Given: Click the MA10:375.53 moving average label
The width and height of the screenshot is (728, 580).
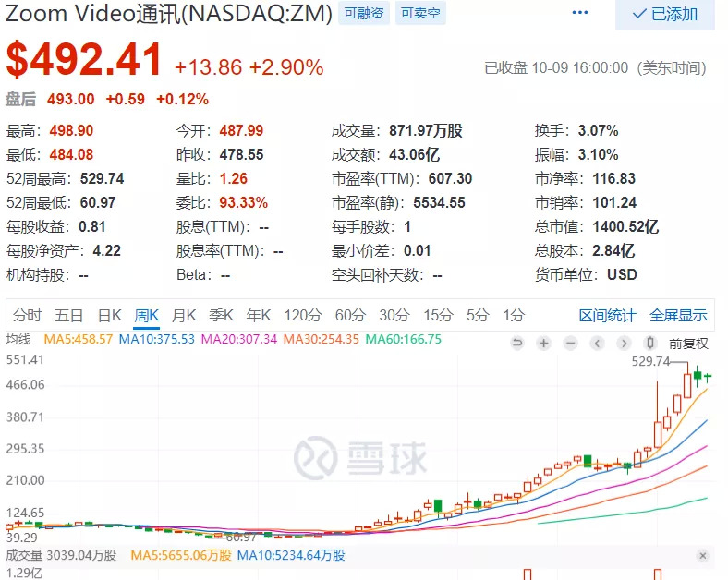Looking at the screenshot, I should 156,339.
